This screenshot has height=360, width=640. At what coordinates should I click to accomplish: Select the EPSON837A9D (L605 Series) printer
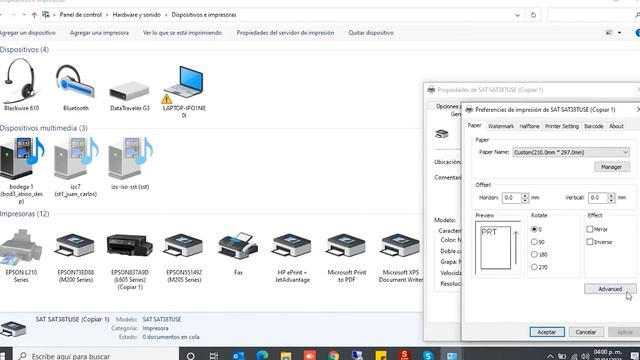click(130, 261)
